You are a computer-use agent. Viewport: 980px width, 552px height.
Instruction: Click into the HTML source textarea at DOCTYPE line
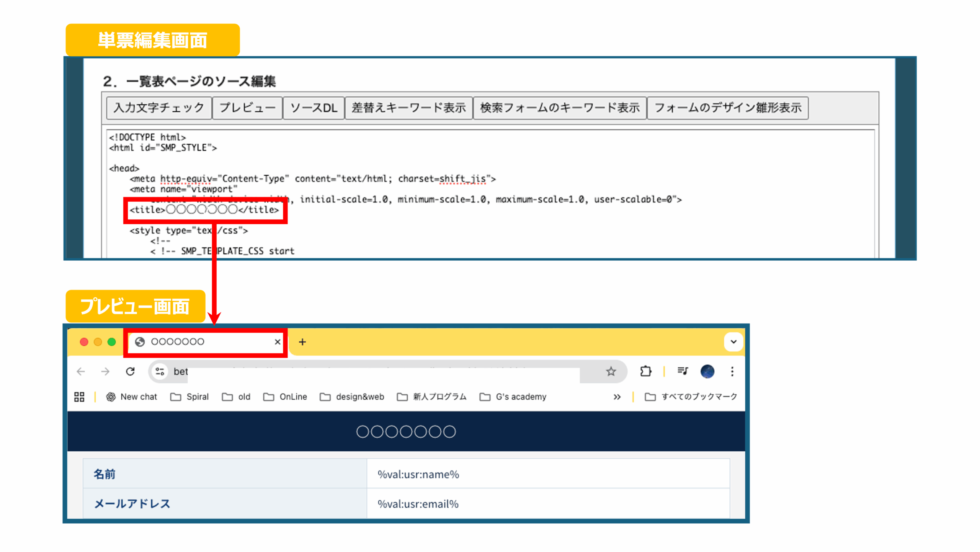tap(147, 137)
